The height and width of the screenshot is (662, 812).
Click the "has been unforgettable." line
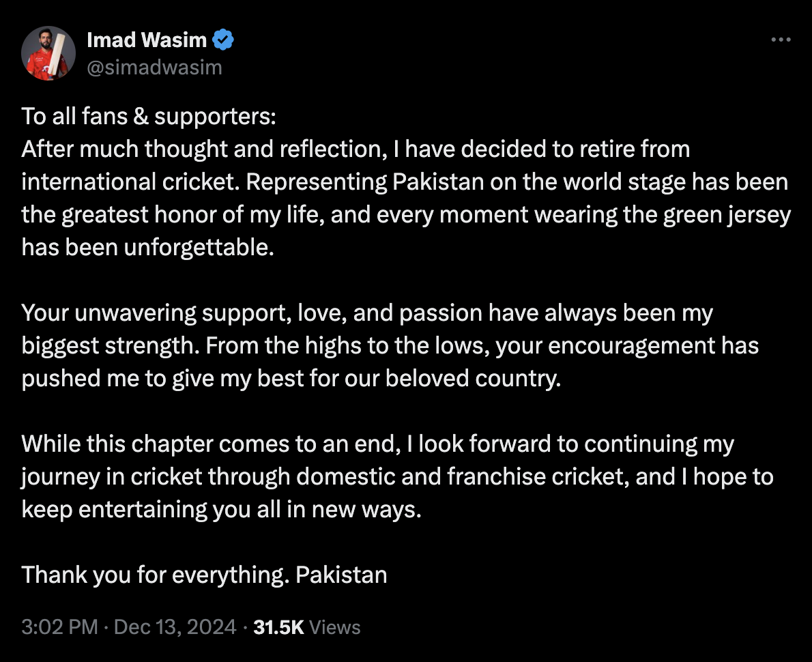147,247
